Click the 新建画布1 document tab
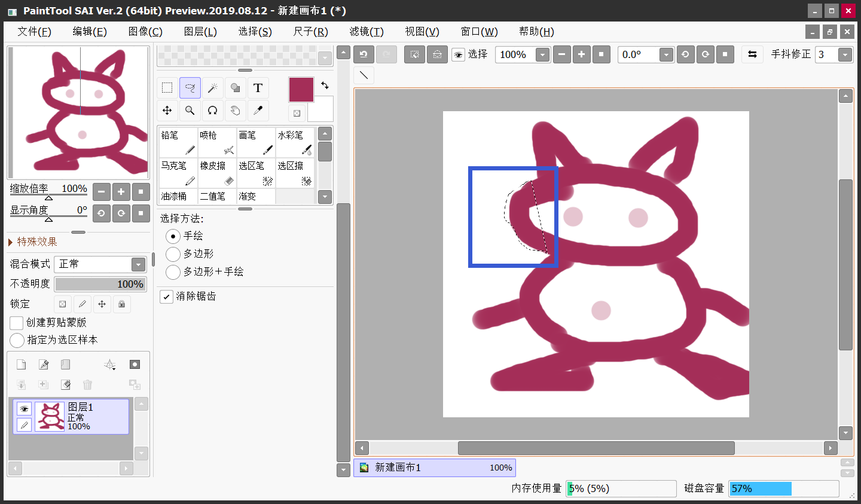The width and height of the screenshot is (861, 504). pos(435,468)
